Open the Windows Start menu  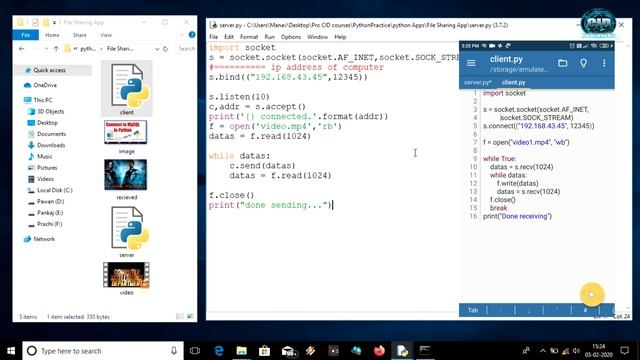click(11, 351)
